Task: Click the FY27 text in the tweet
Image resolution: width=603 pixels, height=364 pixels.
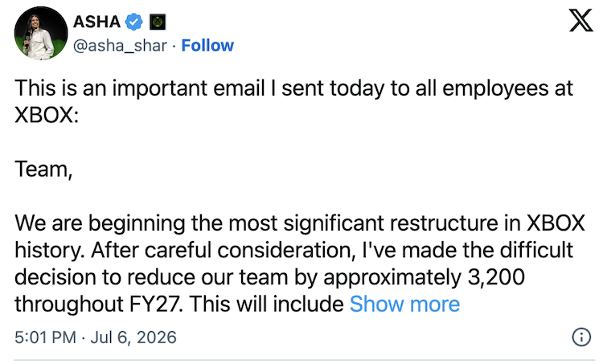Action: (154, 304)
